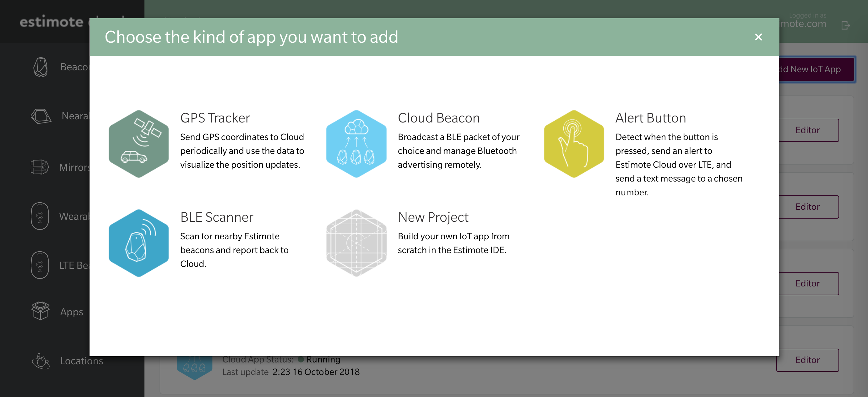Screen dimensions: 868x397
Task: Select the Alert Button hexagon icon
Action: [574, 144]
